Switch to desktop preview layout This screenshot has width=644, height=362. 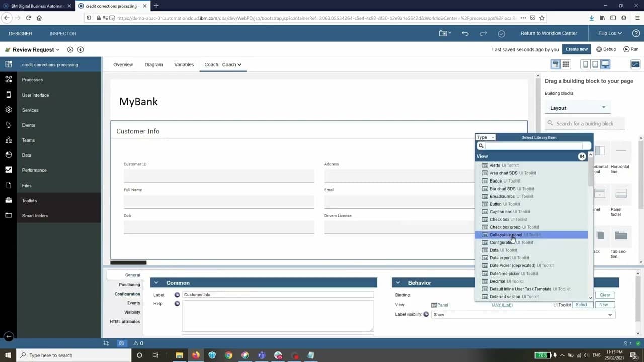605,64
